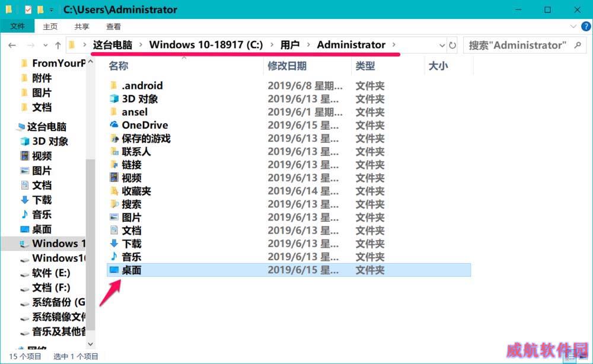Expand chevron after Administrator in address bar
Image resolution: width=593 pixels, height=364 pixels.
[394, 44]
